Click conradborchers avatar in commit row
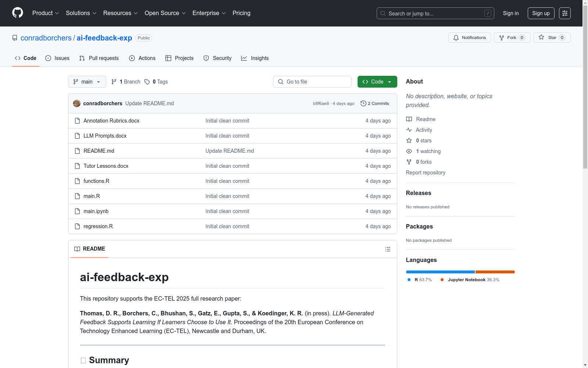 pyautogui.click(x=77, y=103)
